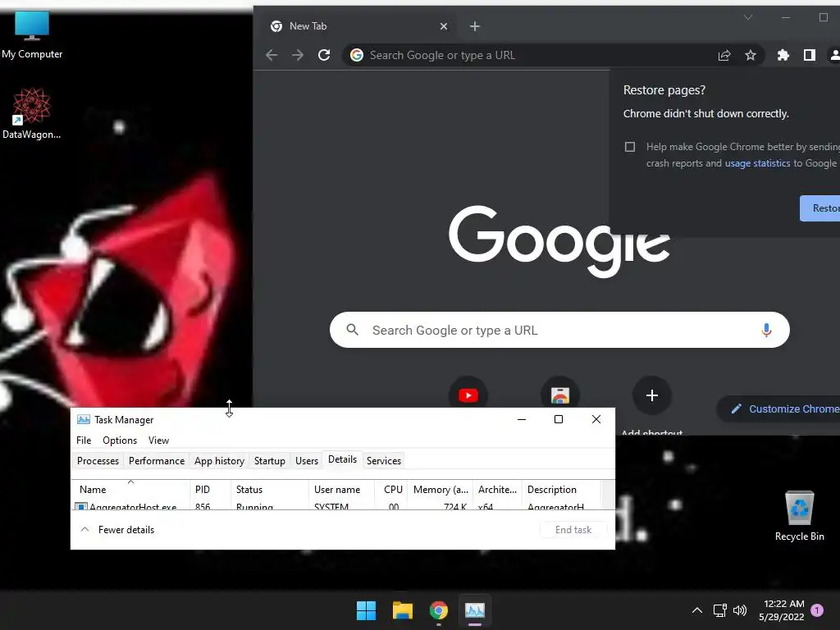Screen dimensions: 840x630
Task: Minimize the Task Manager window
Action: pyautogui.click(x=521, y=419)
